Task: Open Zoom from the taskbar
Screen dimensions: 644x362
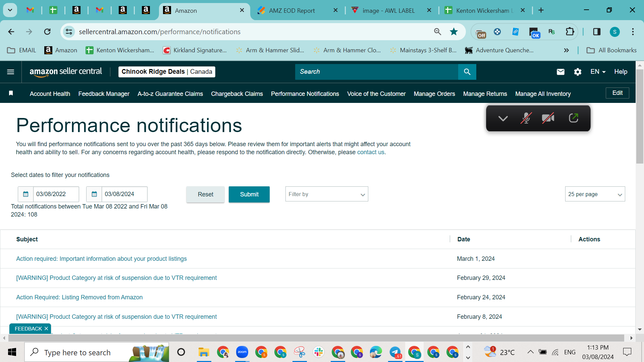Action: tap(242, 352)
